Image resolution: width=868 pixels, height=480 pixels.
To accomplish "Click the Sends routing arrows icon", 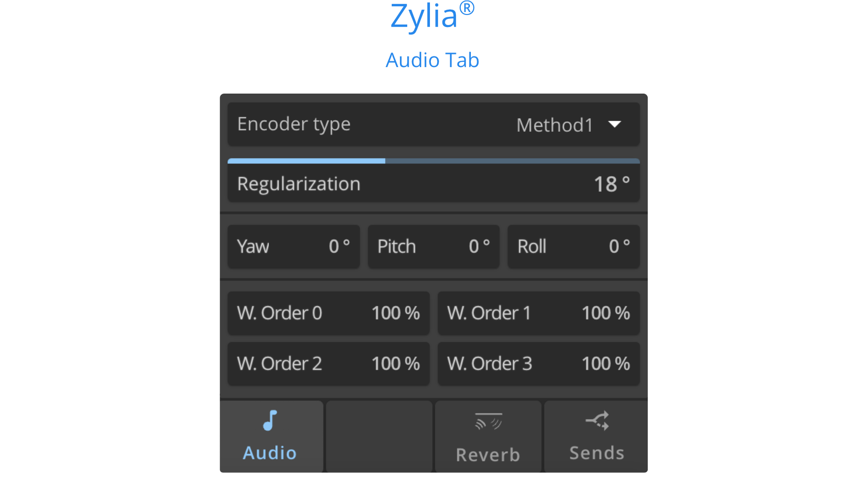I will click(x=597, y=420).
